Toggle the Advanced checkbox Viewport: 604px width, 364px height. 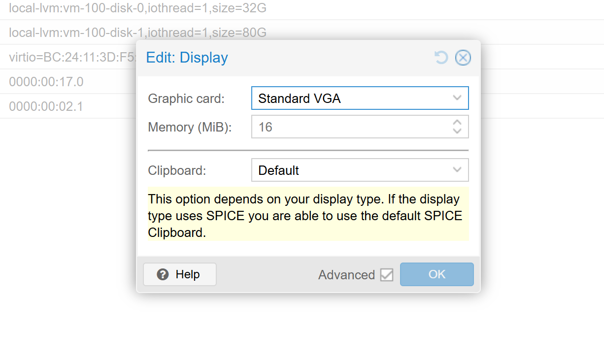coord(387,275)
